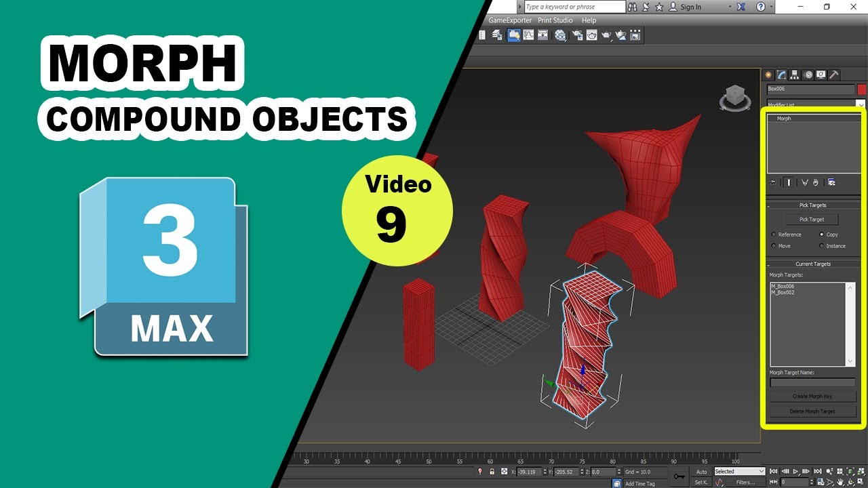
Task: Collapse the Pick Targets rollout
Action: (812, 205)
